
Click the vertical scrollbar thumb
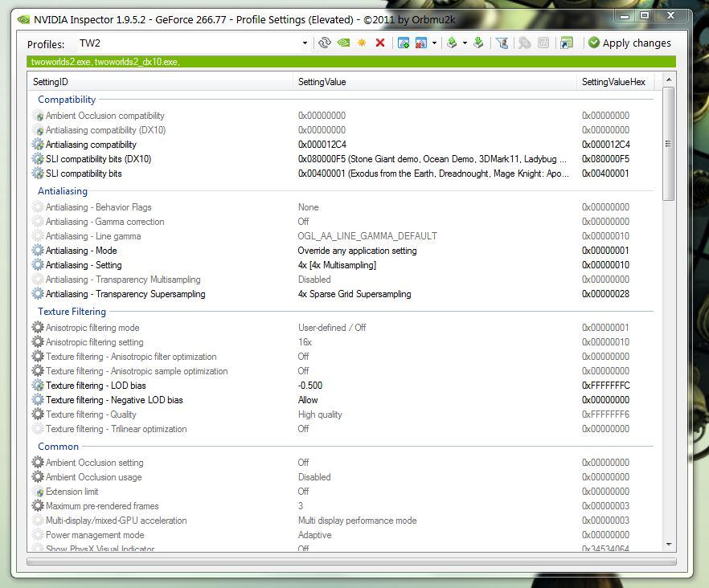tap(668, 144)
